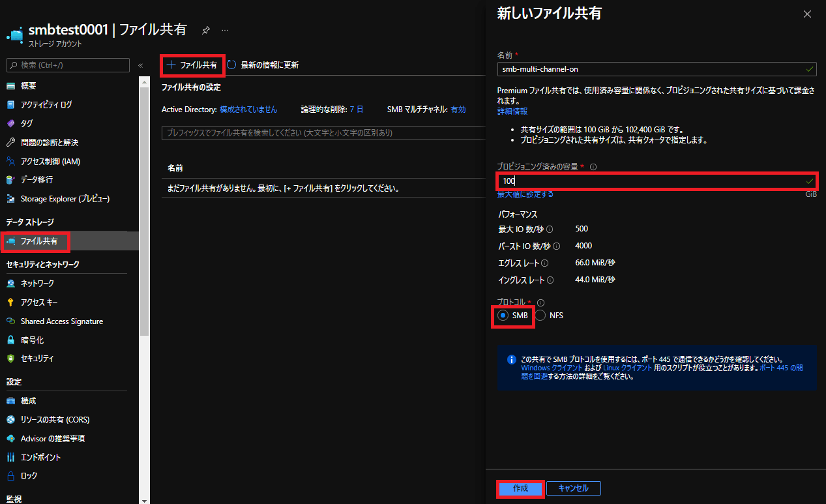826x504 pixels.
Task: Click the アクセス キー key icon
Action: point(10,302)
